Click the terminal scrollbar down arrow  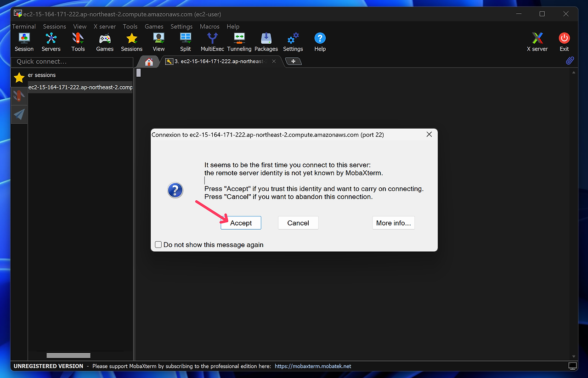tap(573, 356)
